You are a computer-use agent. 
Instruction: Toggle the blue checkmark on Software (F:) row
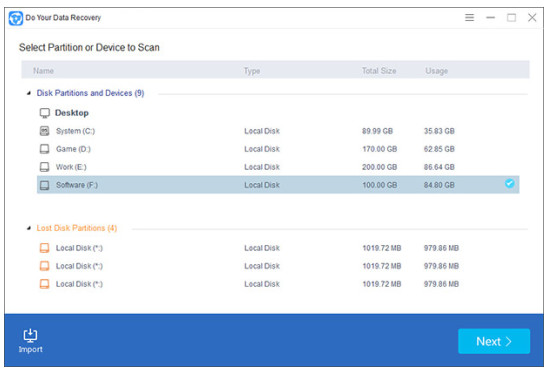pyautogui.click(x=510, y=183)
